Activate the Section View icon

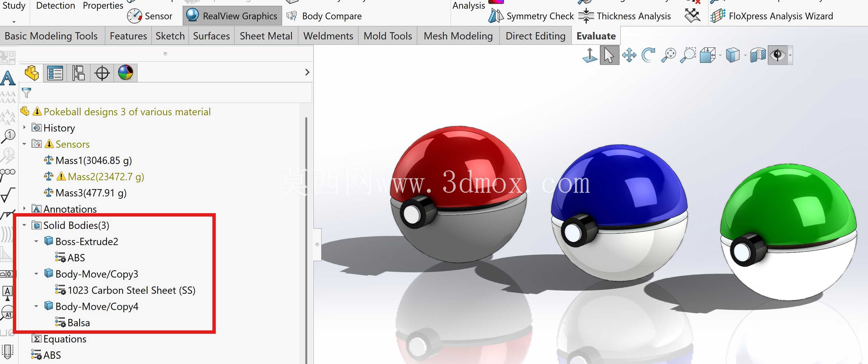pyautogui.click(x=758, y=55)
